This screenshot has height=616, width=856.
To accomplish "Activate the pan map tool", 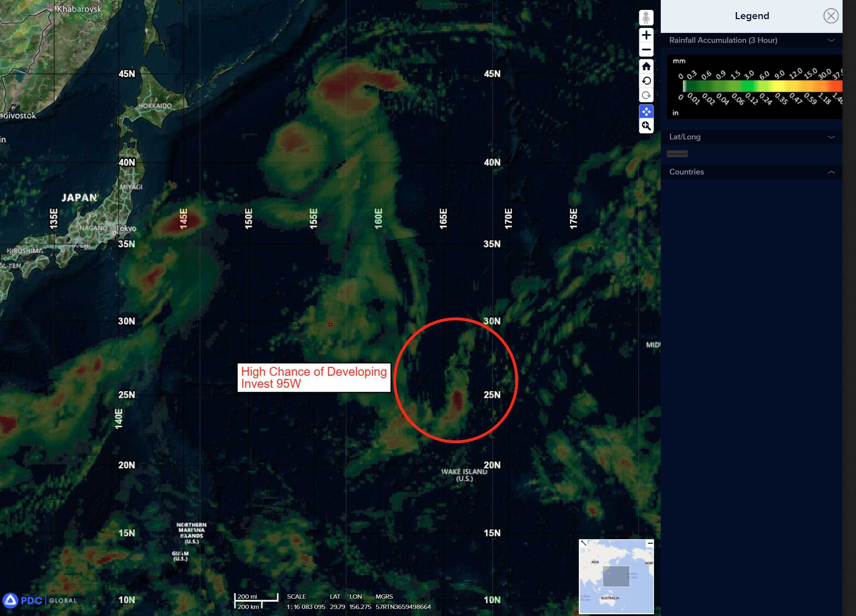I will click(646, 112).
